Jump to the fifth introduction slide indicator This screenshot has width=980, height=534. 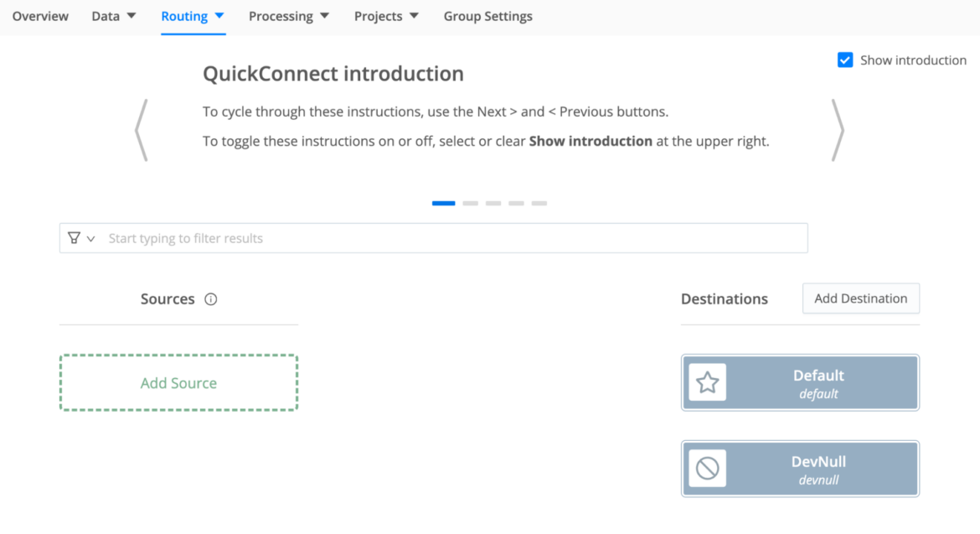point(539,203)
